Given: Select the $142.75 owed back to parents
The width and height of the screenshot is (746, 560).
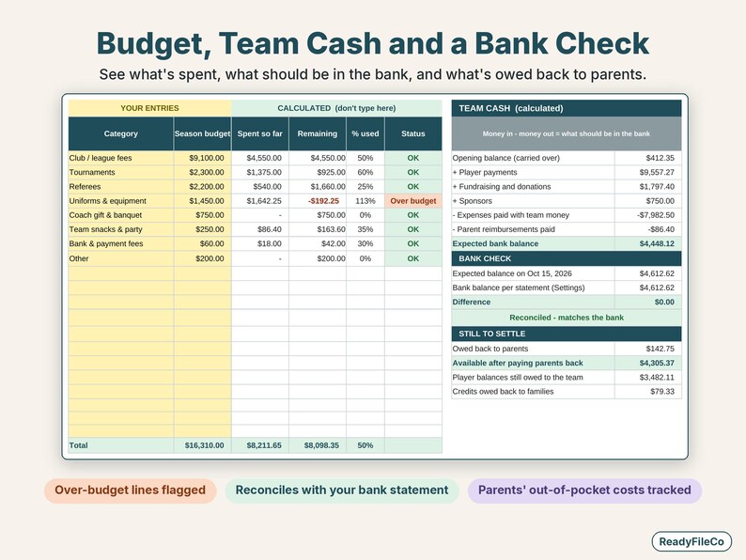Looking at the screenshot, I should 660,349.
